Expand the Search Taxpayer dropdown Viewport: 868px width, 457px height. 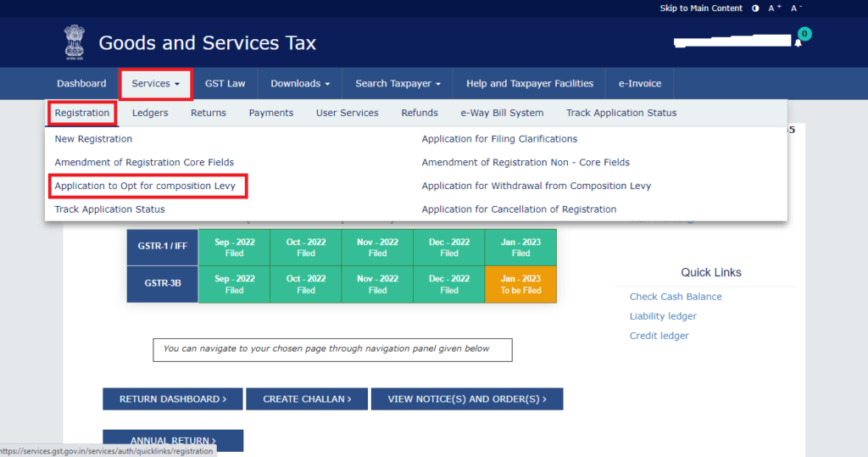398,84
